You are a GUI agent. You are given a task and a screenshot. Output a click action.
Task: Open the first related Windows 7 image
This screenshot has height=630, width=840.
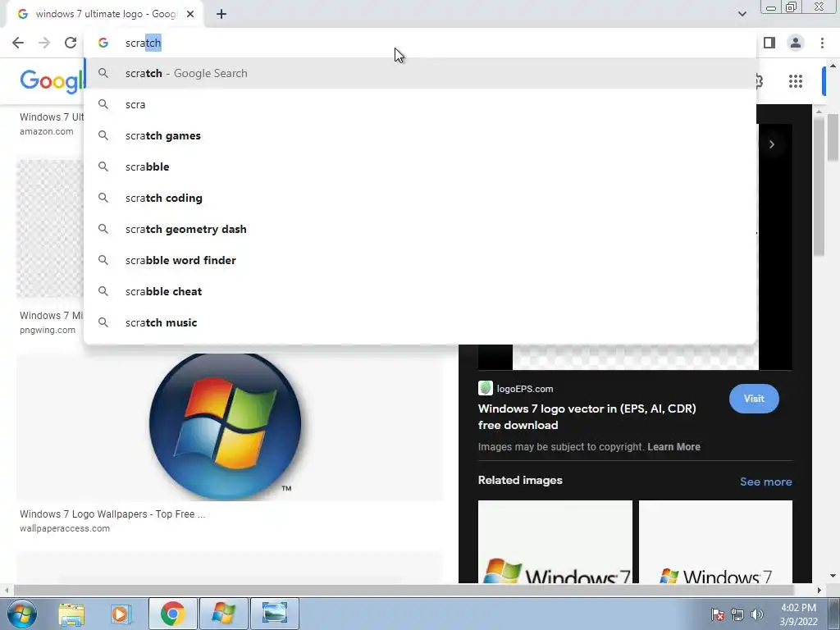[555, 541]
